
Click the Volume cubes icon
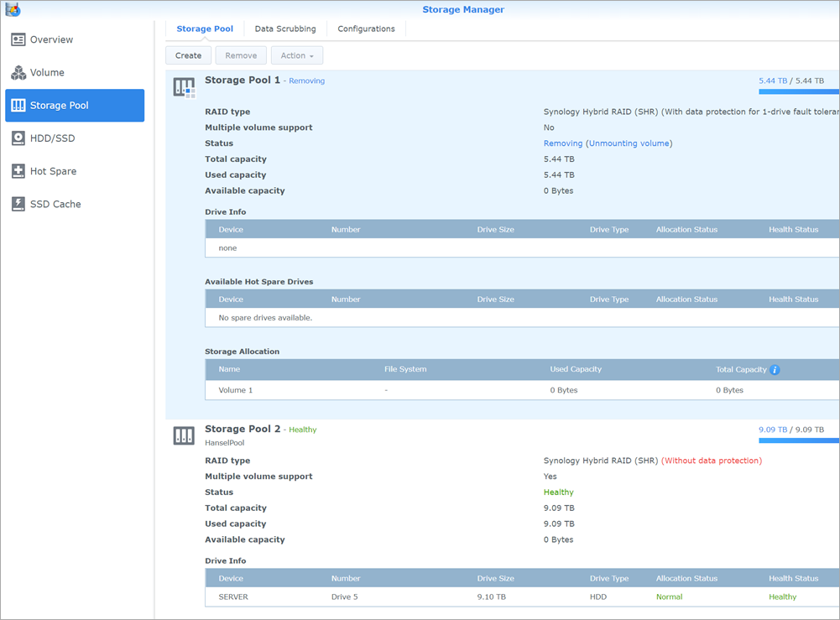point(18,72)
